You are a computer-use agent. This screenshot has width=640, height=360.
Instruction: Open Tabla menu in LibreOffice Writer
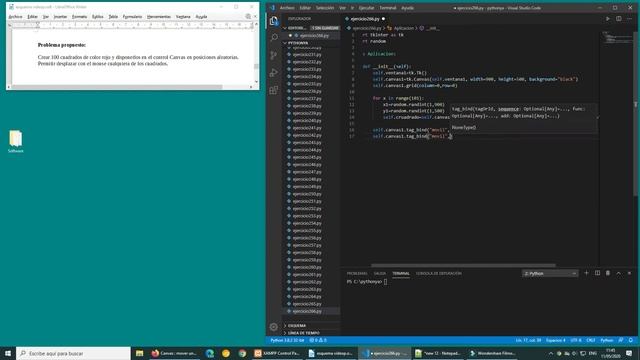pos(113,17)
